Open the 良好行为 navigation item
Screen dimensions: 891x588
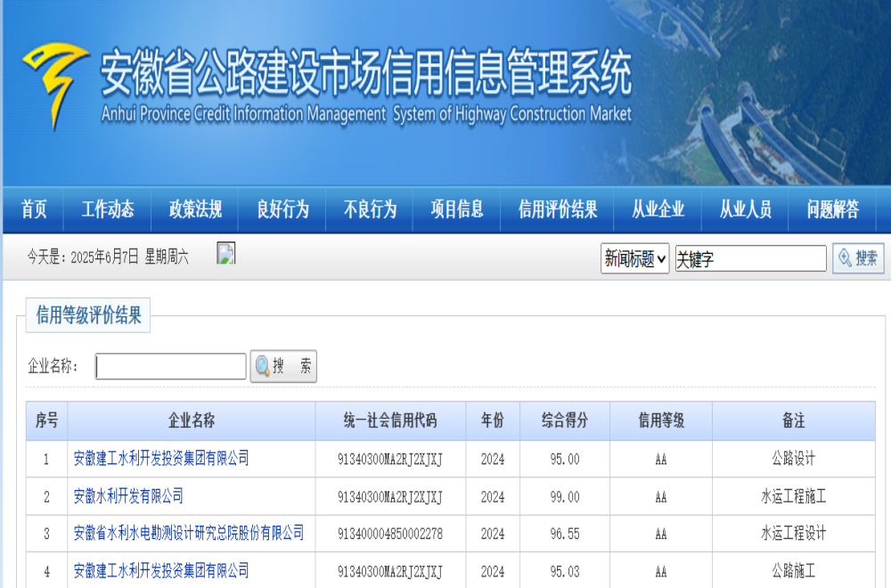(282, 210)
